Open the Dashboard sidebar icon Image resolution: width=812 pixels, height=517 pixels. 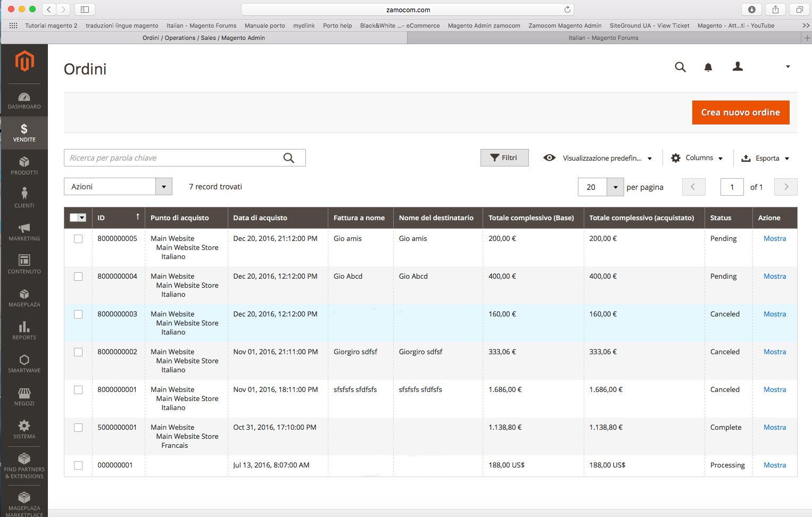24,101
